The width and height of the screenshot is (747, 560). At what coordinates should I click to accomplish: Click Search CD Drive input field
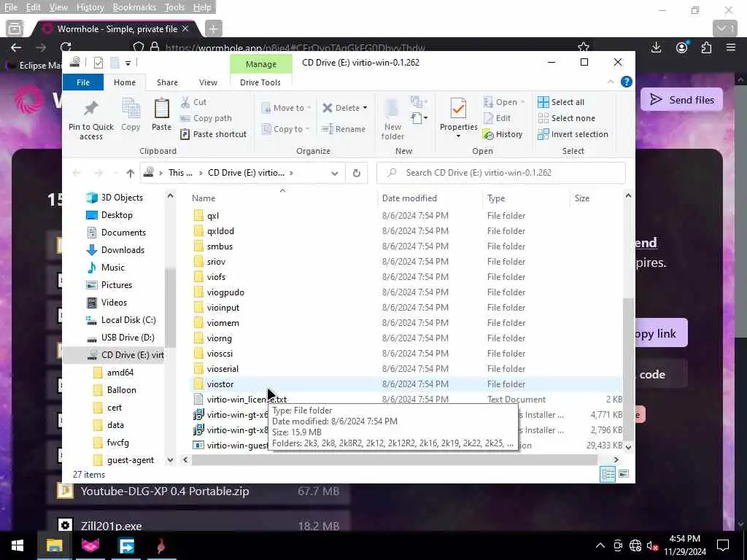click(501, 173)
